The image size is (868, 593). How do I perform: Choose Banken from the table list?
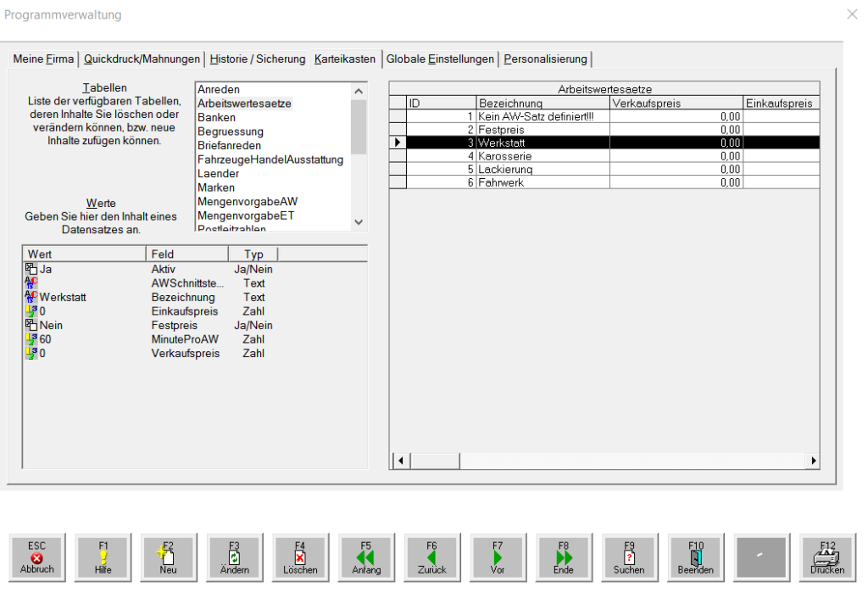pos(216,117)
